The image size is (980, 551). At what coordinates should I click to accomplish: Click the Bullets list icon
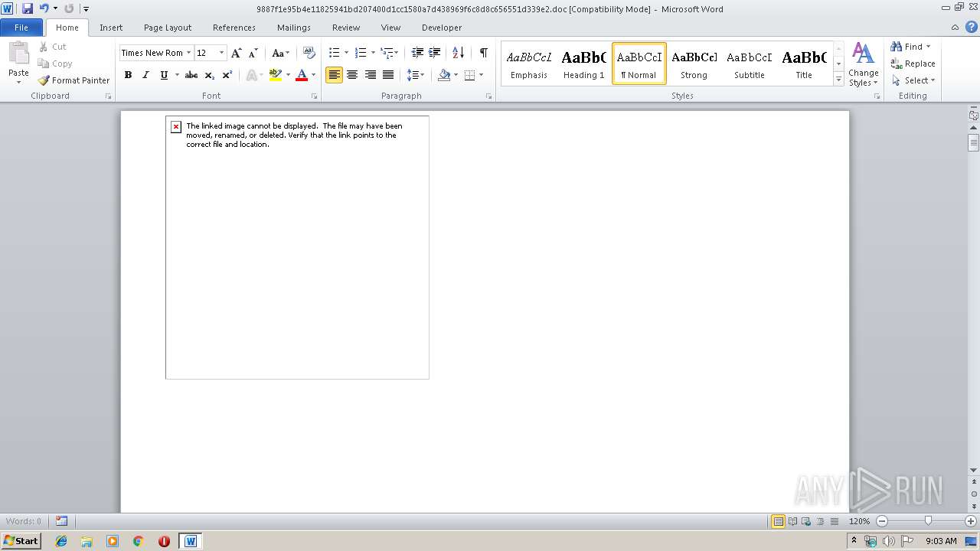tap(334, 53)
